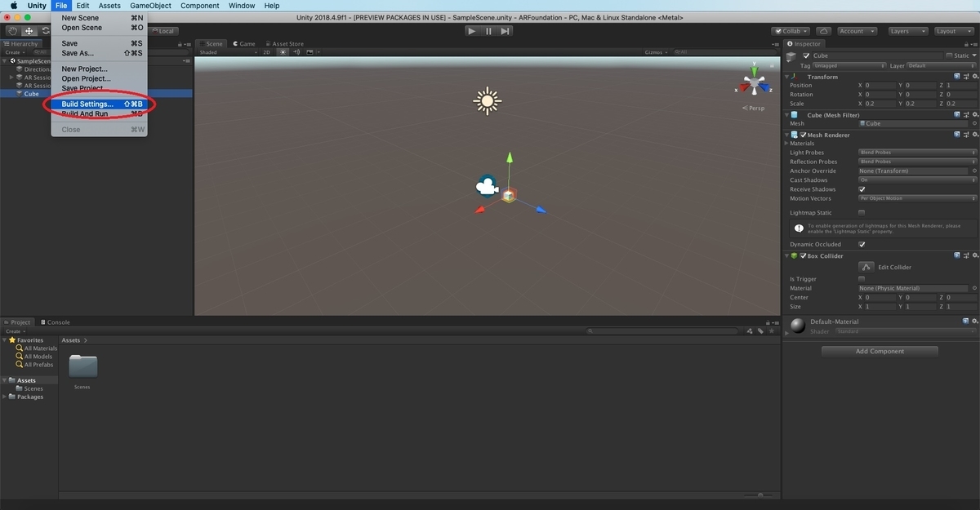The height and width of the screenshot is (510, 980).
Task: Open Light Probes dropdown
Action: coord(918,153)
